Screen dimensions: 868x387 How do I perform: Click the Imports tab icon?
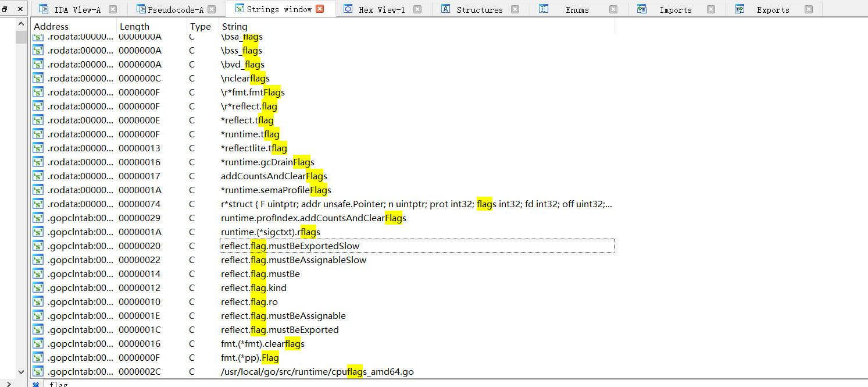[642, 9]
